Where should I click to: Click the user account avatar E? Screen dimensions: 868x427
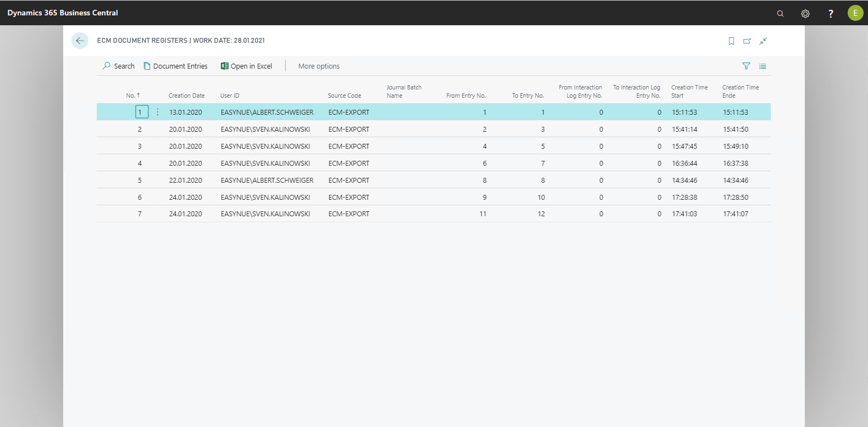pyautogui.click(x=855, y=13)
